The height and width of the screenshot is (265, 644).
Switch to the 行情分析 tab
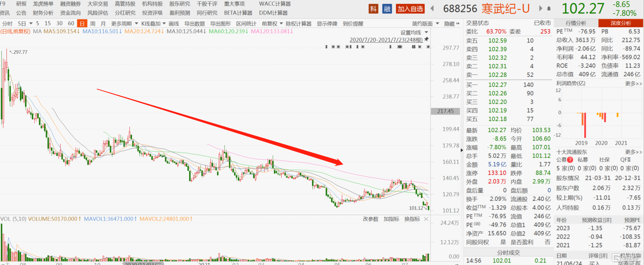(x=576, y=23)
